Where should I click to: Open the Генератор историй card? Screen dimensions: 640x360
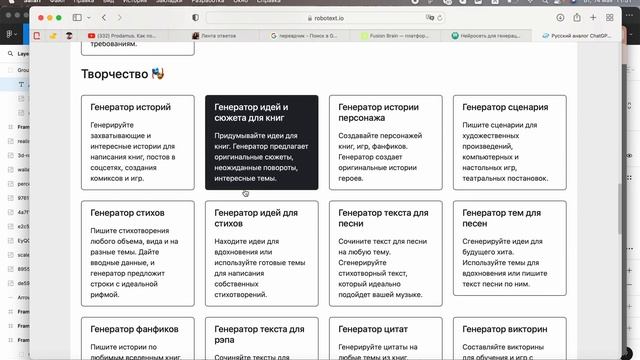tap(138, 142)
